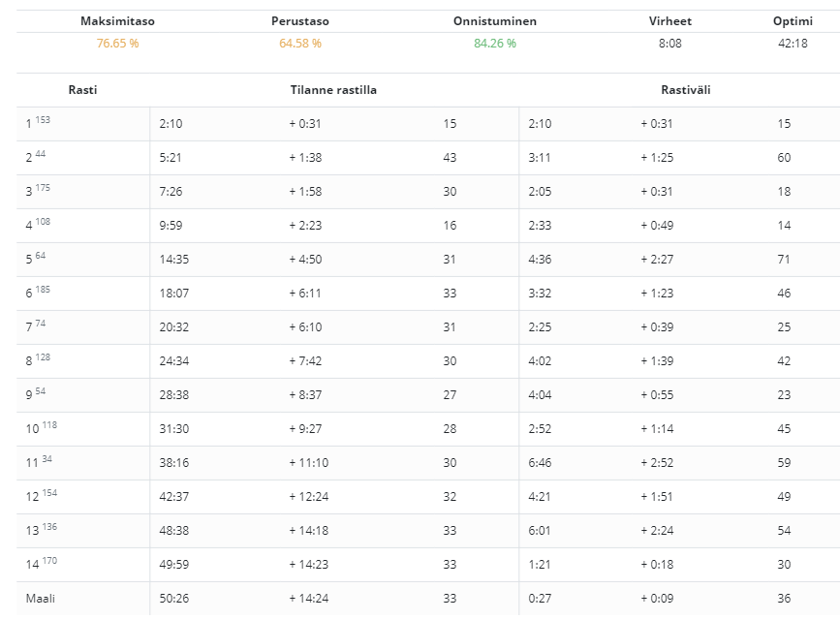The image size is (840, 620).
Task: Click the Virheet header
Action: pos(669,21)
